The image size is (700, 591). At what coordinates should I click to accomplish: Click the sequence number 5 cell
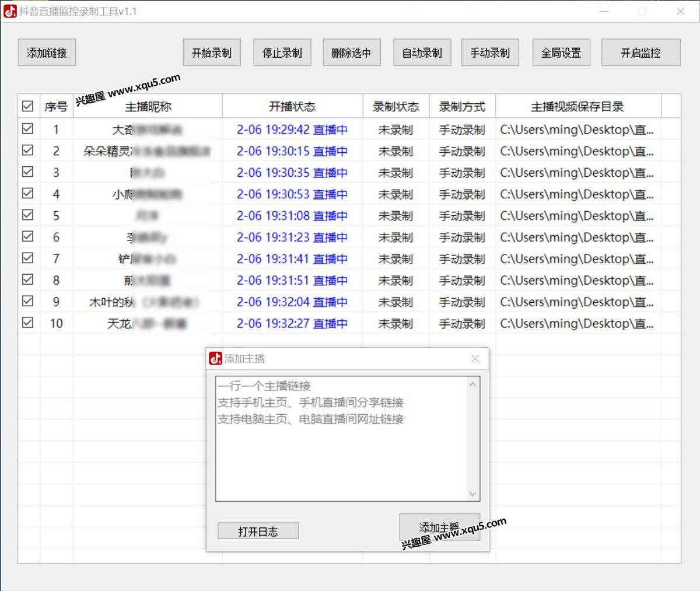56,216
